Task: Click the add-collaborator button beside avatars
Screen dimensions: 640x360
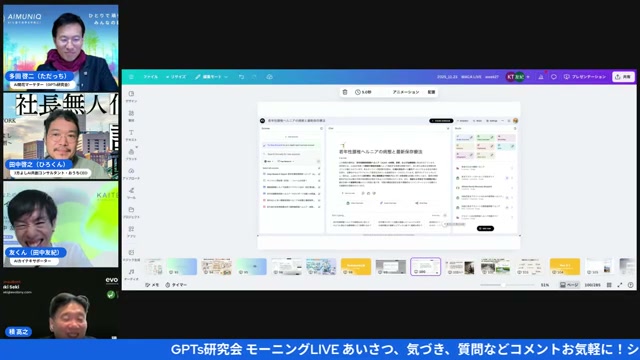Action: tap(528, 77)
